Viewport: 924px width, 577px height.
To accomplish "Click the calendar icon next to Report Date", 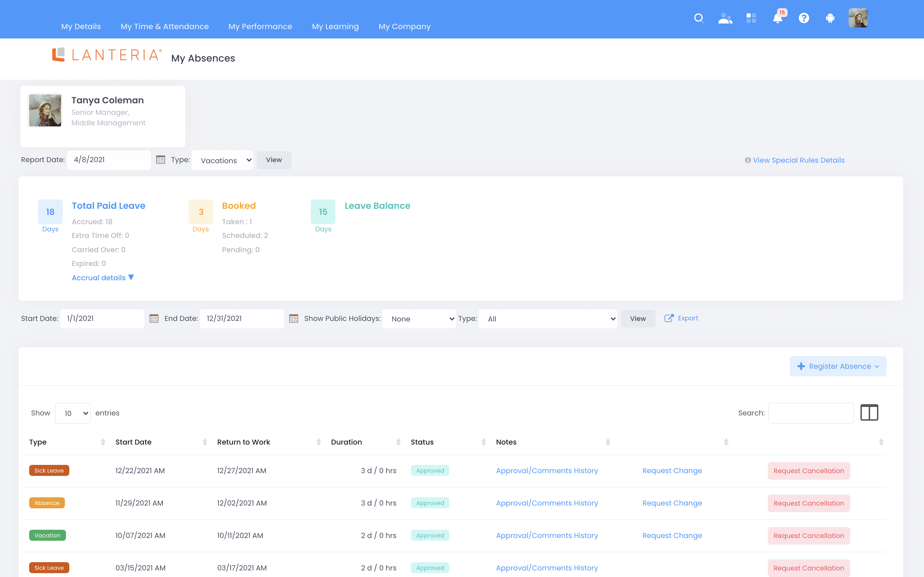I will [160, 160].
